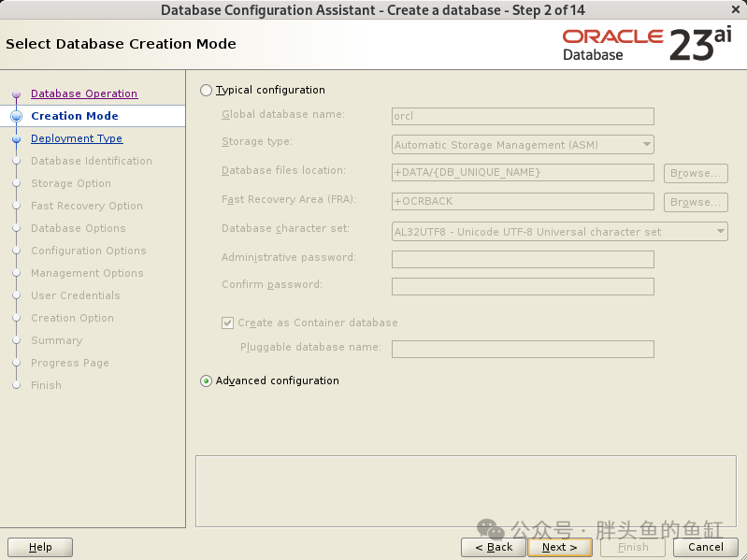This screenshot has width=747, height=560.
Task: Open the Database Operation step link
Action: [84, 93]
